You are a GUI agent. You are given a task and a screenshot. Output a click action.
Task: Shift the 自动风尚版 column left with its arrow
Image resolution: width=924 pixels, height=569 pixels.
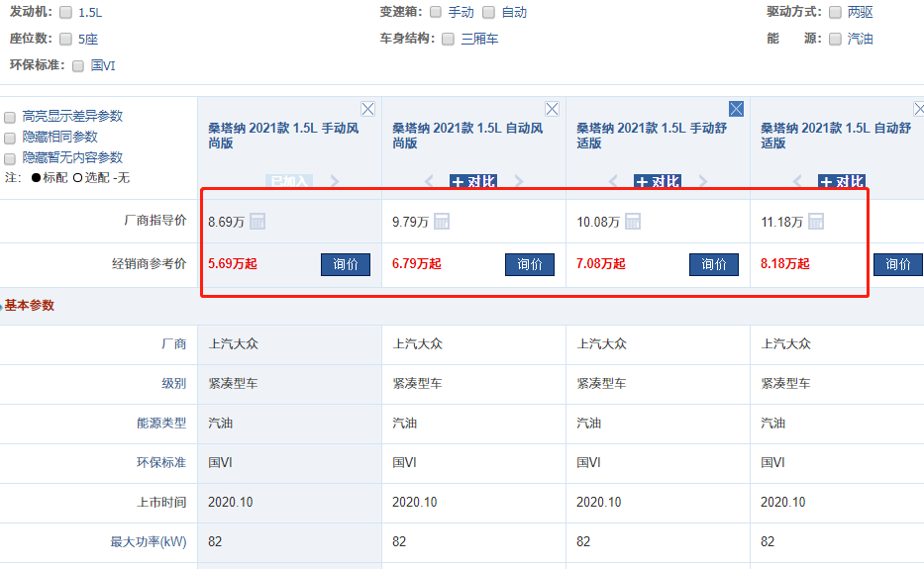(x=429, y=181)
